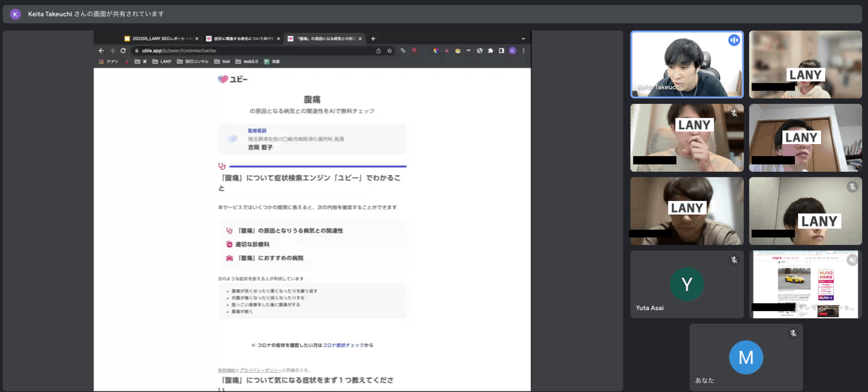Open the LANY bookmarks folder

tap(162, 62)
